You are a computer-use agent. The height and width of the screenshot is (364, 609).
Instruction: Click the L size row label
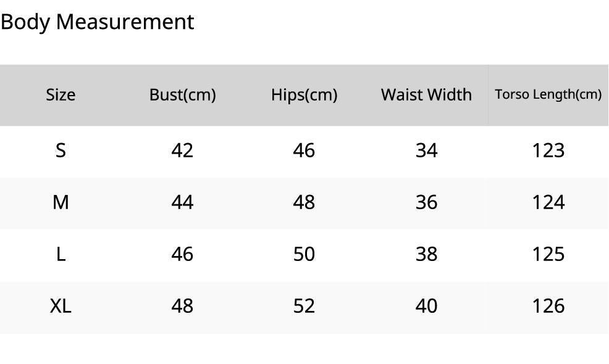(x=61, y=254)
